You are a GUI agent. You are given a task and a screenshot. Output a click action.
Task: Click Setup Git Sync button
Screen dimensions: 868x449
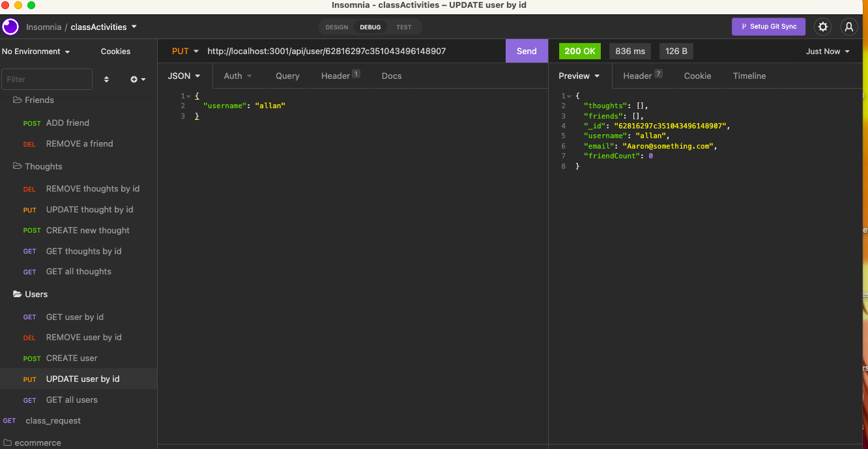[x=768, y=27]
